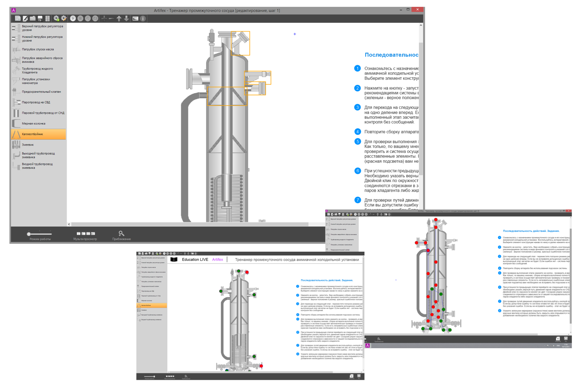Click the horizontal scrollbar left arrow in main window

[x=69, y=224]
